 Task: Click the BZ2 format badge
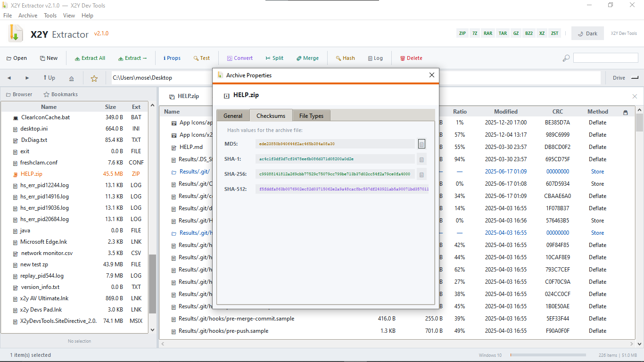pyautogui.click(x=529, y=33)
